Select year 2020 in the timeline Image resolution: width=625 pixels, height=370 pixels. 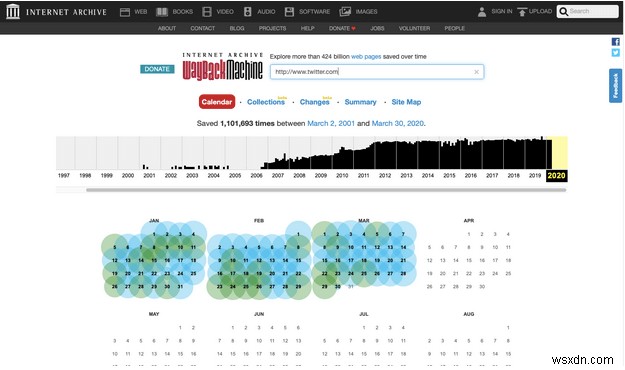point(556,176)
